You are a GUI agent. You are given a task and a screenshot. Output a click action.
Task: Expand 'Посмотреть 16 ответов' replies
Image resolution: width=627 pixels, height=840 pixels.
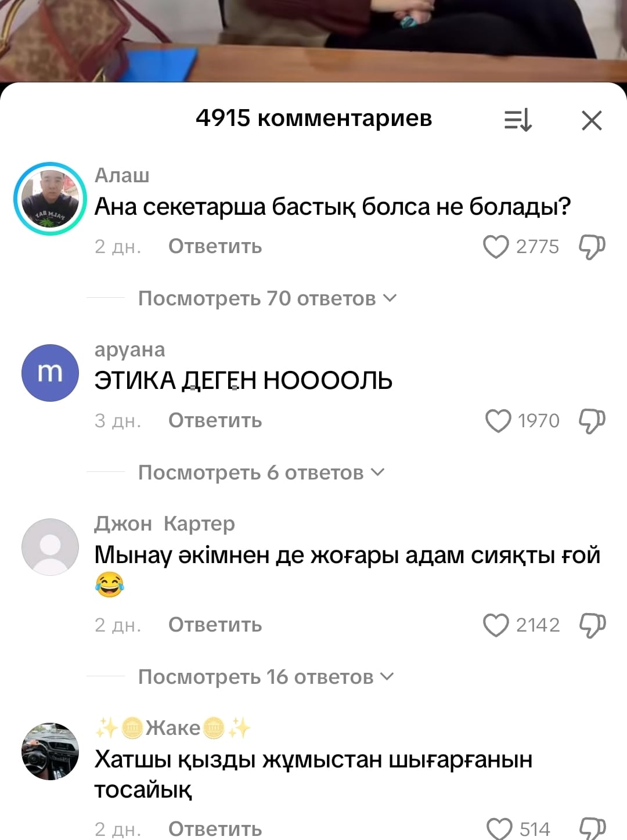click(x=266, y=677)
